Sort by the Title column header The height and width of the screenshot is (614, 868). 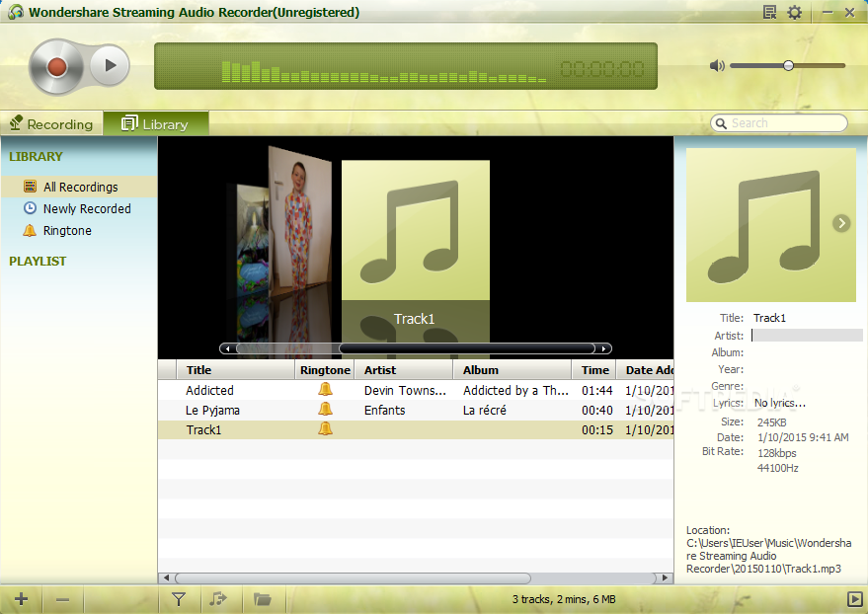tap(236, 370)
